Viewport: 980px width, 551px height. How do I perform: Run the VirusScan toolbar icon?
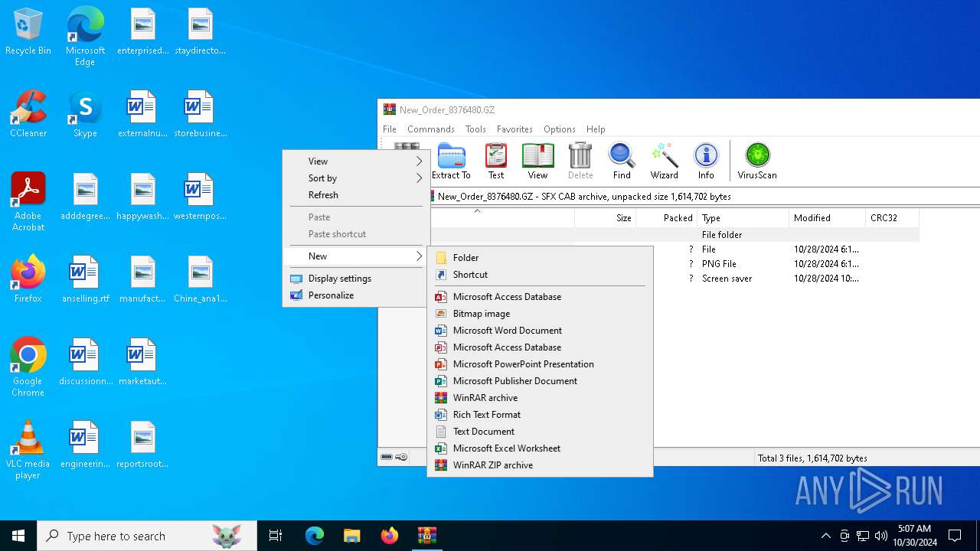click(757, 161)
